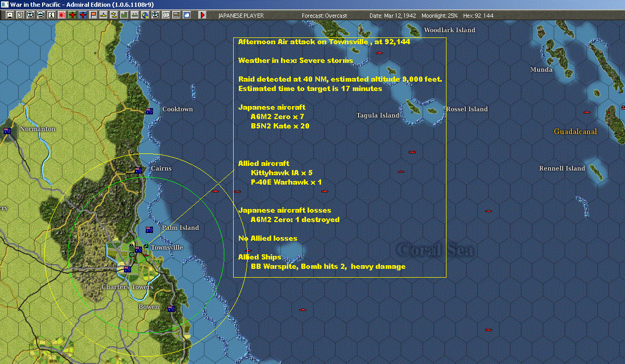Click the Rennell Island map label

pos(562,168)
